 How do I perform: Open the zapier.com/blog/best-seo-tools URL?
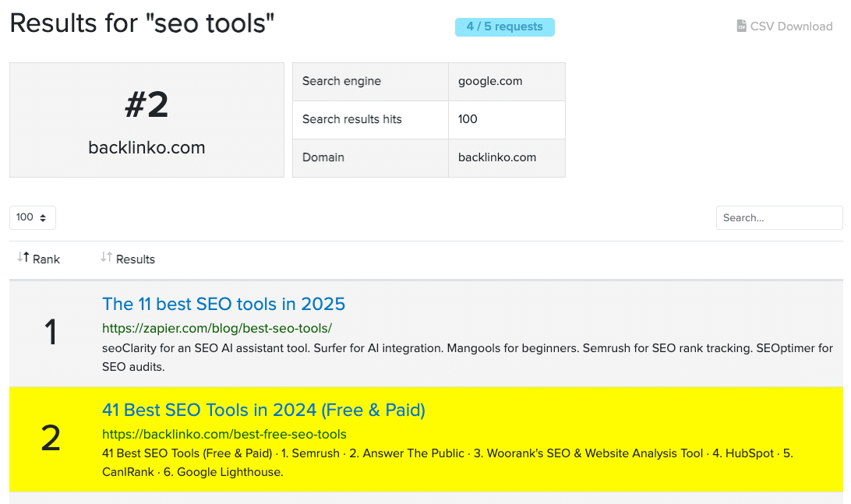[x=217, y=329]
